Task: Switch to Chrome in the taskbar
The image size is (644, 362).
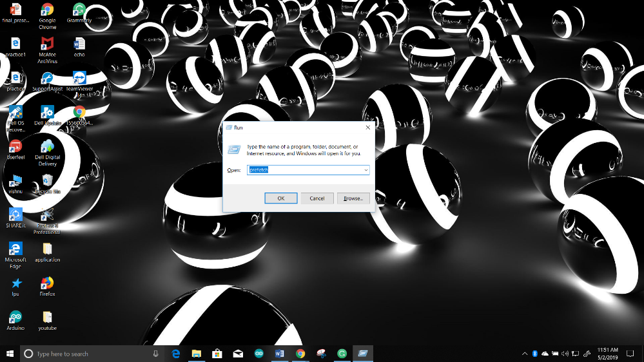Action: (300, 354)
